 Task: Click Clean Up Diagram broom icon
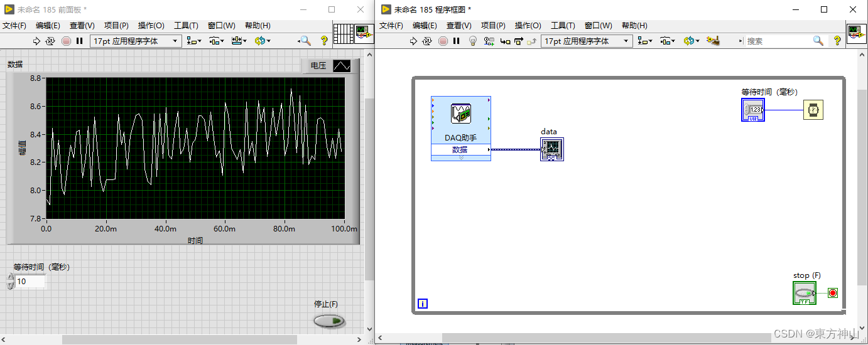click(x=712, y=41)
